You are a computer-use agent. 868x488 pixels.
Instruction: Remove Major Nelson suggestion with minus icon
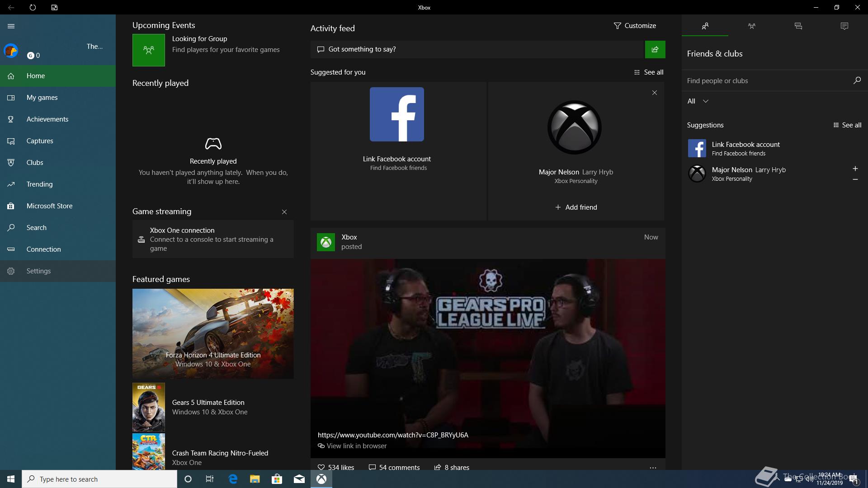[x=855, y=179]
